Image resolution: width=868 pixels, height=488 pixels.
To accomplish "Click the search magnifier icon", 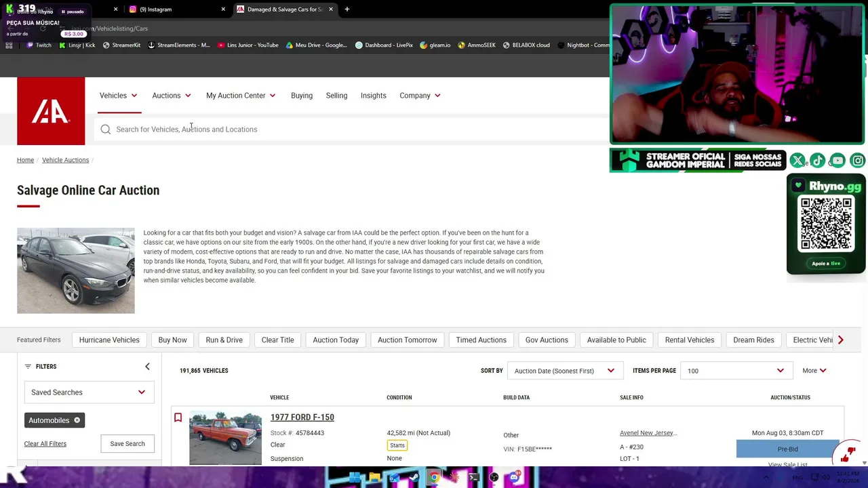I will (x=105, y=129).
